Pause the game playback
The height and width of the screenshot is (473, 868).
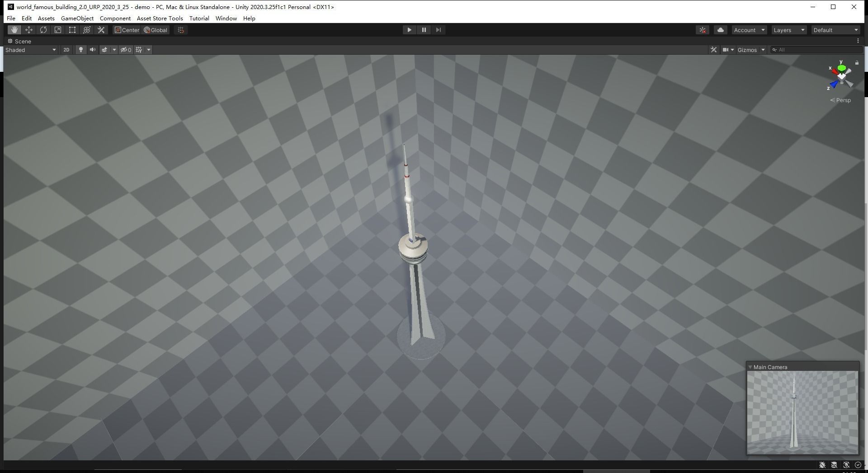coord(424,30)
